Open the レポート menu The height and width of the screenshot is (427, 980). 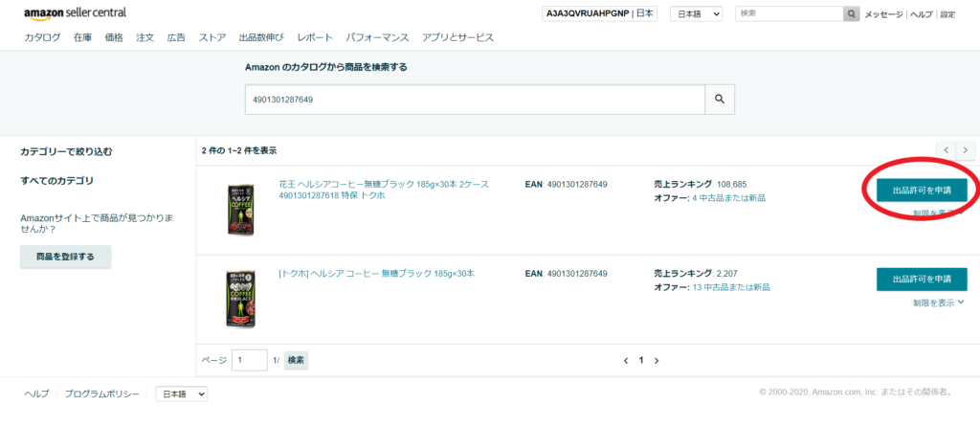pyautogui.click(x=315, y=37)
